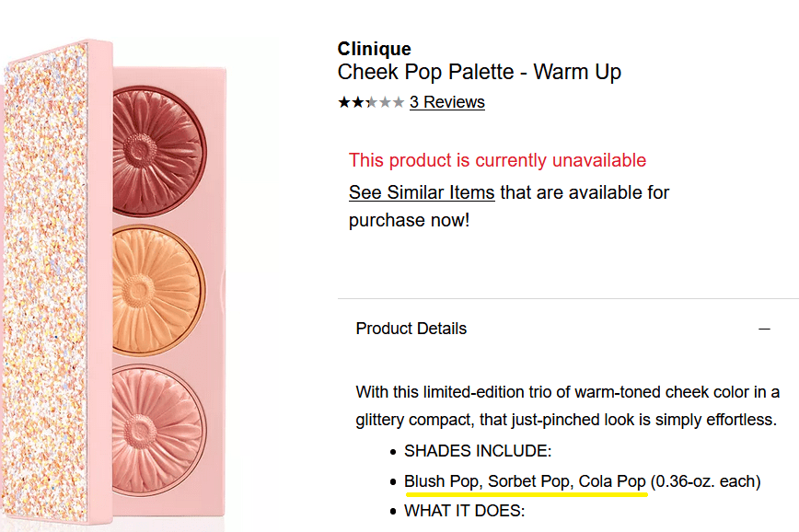Open the 3 Reviews link
The width and height of the screenshot is (799, 532).
pos(447,102)
